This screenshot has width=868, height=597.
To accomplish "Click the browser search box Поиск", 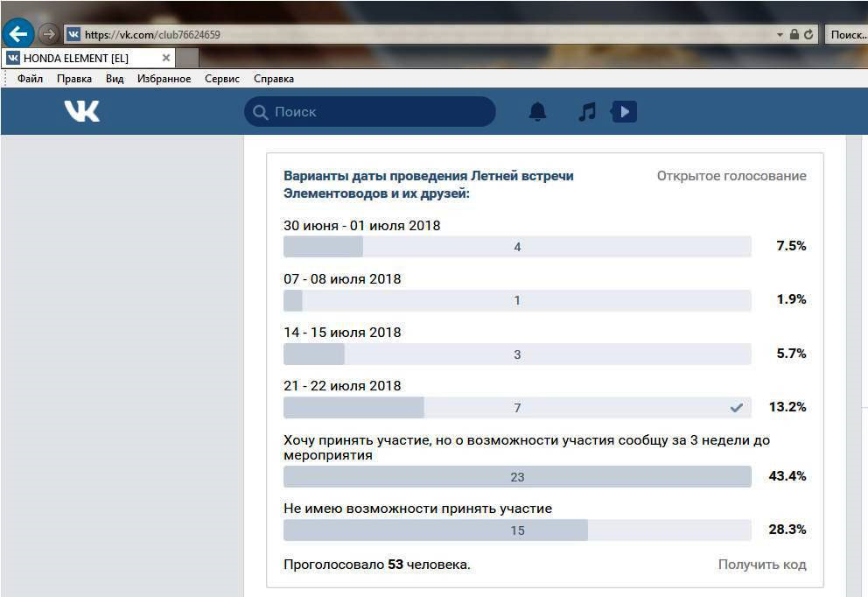I will tap(847, 35).
